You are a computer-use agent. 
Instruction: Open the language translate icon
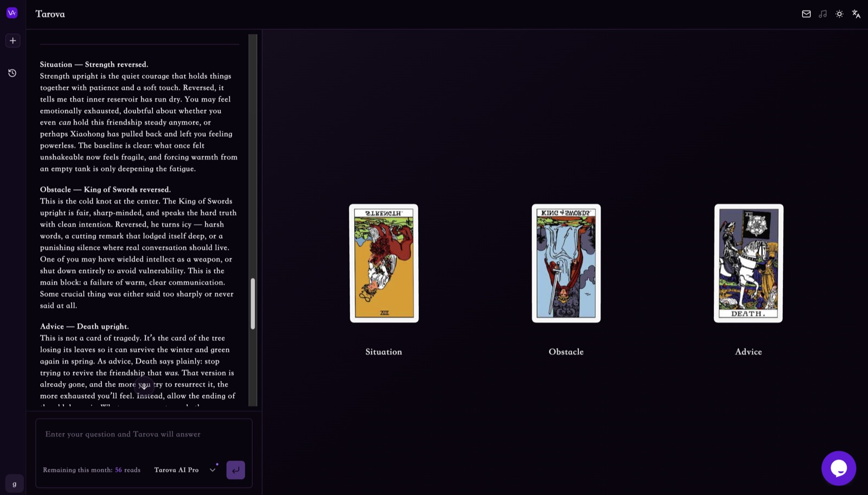click(856, 14)
